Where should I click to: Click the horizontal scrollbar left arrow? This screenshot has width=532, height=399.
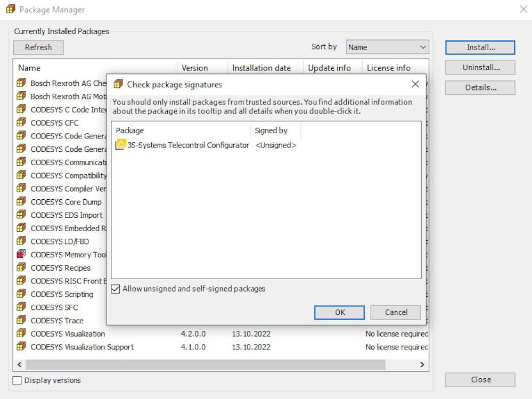(x=19, y=365)
